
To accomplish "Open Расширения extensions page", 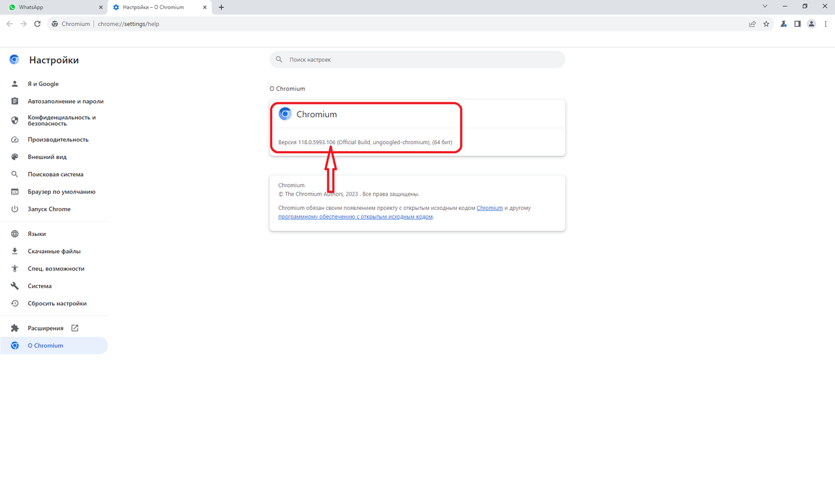I will click(x=54, y=328).
